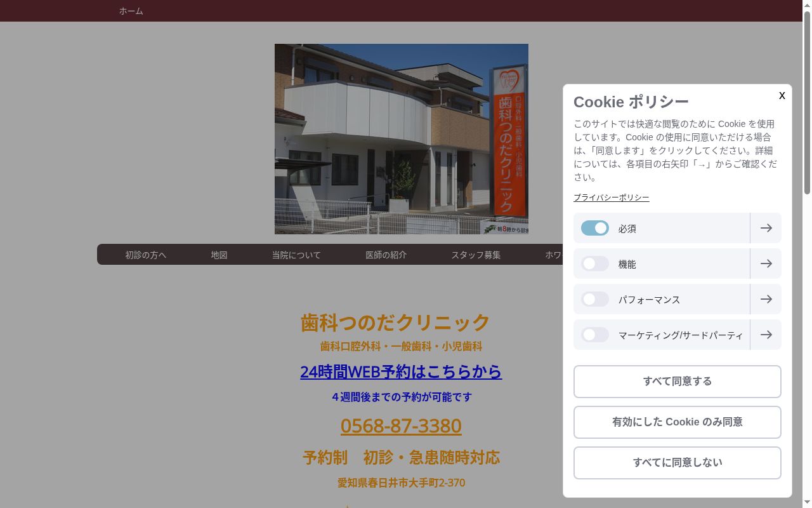The height and width of the screenshot is (508, 812).
Task: Open the 初診の方へ menu item
Action: pos(145,255)
